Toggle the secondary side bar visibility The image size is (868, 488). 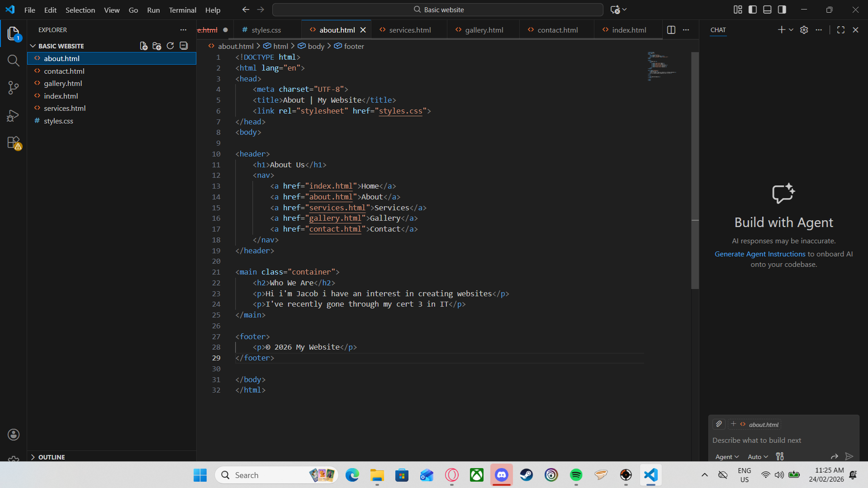click(782, 9)
